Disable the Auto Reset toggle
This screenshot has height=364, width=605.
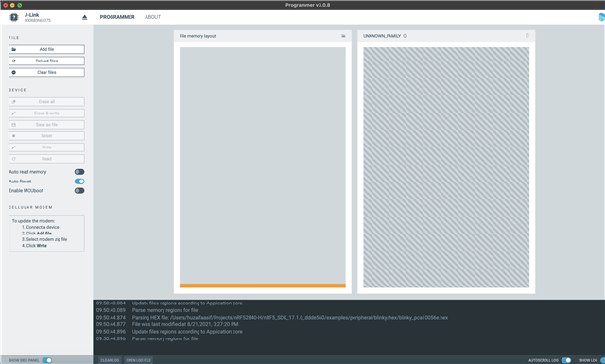[79, 182]
